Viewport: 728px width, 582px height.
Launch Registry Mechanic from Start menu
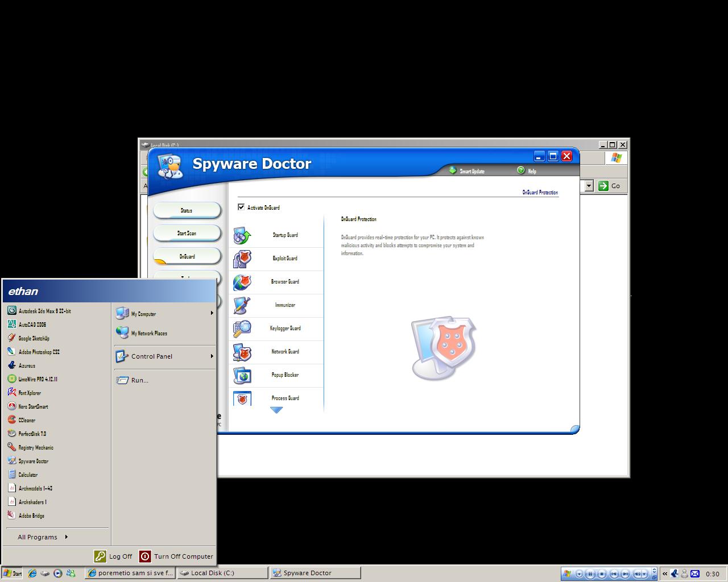tap(57, 447)
